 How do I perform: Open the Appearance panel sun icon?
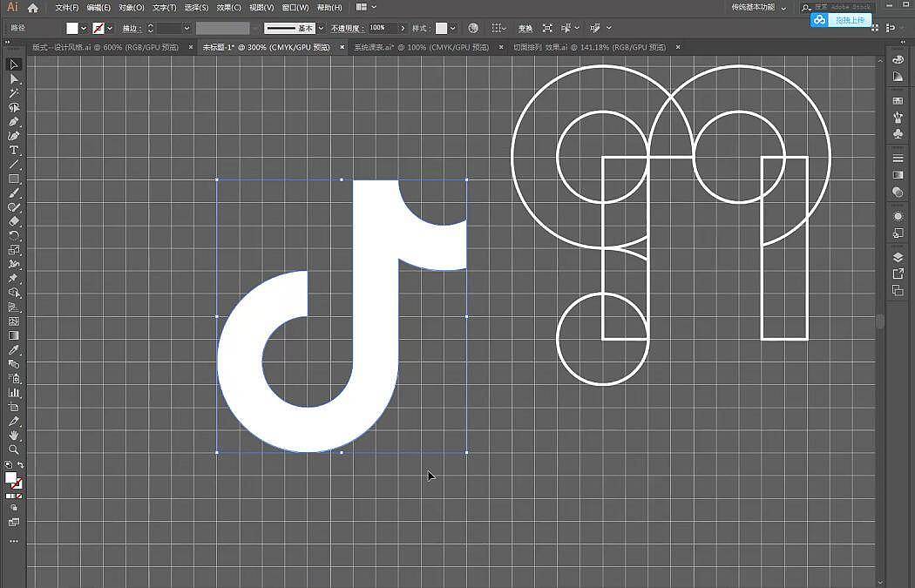click(898, 216)
